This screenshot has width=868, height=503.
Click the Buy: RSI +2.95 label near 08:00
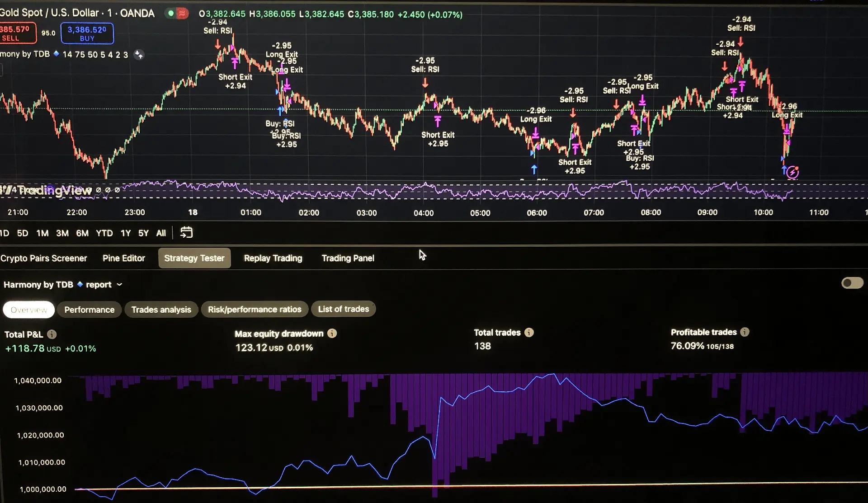click(640, 162)
